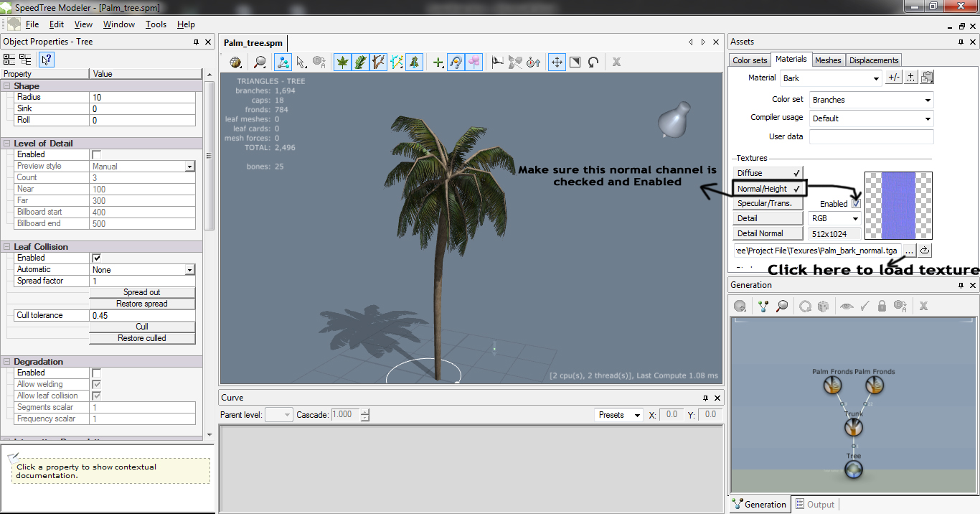Click the fan wind icon

click(515, 62)
